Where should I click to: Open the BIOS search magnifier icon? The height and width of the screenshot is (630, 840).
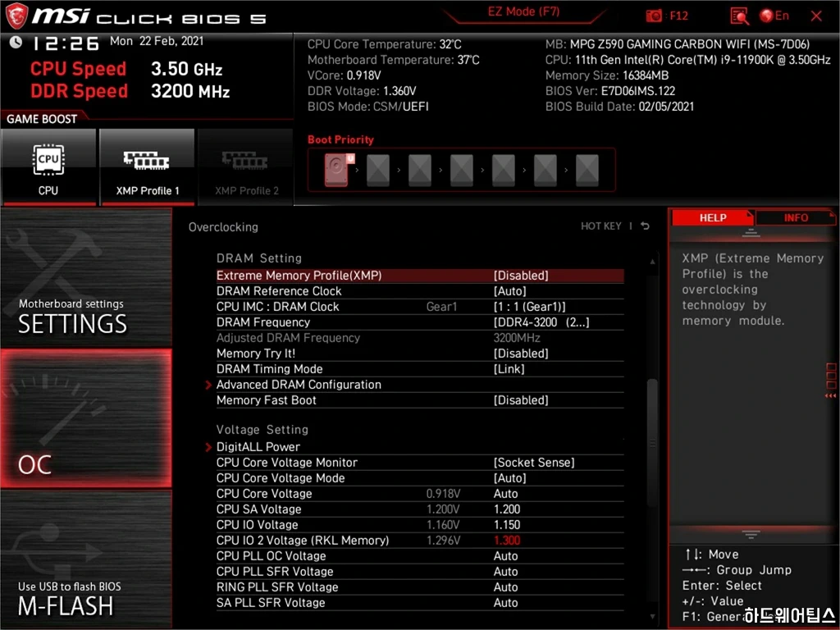(x=739, y=16)
